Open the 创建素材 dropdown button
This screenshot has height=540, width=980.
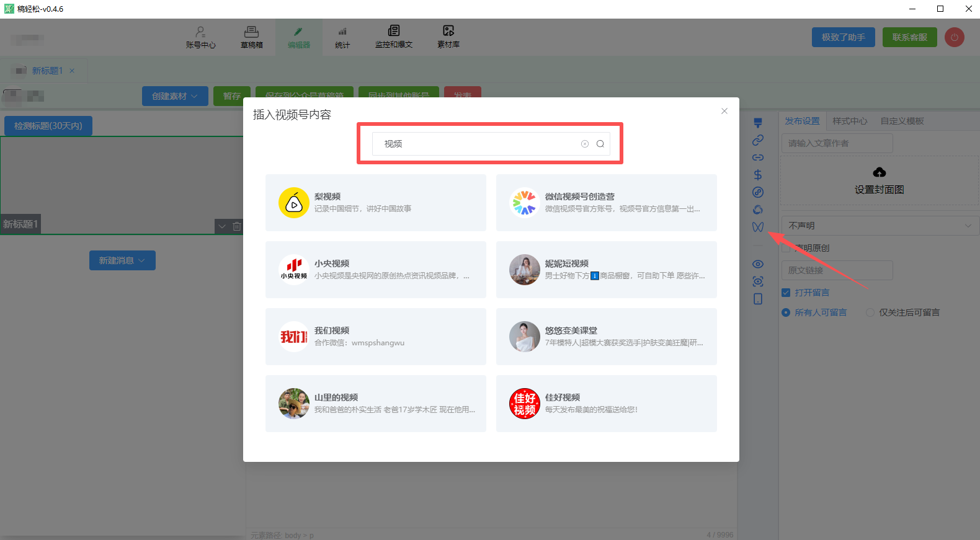pyautogui.click(x=175, y=96)
